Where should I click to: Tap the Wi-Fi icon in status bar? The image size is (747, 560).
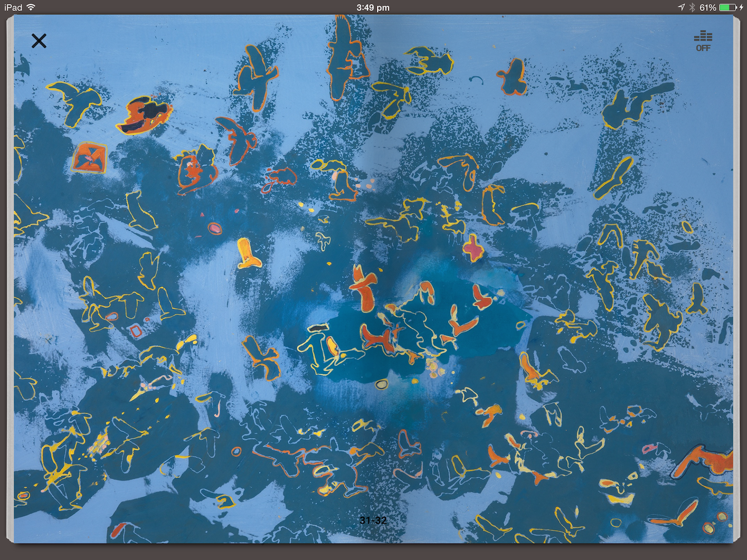(x=31, y=7)
